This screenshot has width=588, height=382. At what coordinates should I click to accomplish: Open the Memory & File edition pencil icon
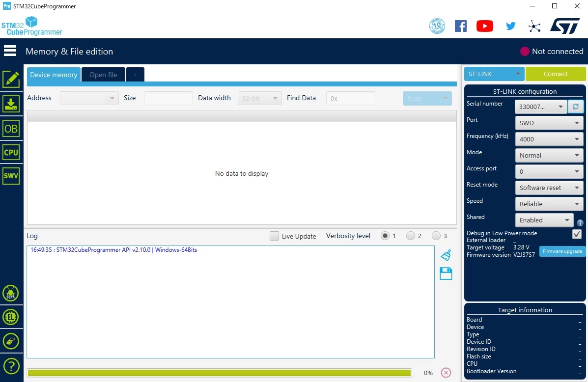click(x=11, y=80)
